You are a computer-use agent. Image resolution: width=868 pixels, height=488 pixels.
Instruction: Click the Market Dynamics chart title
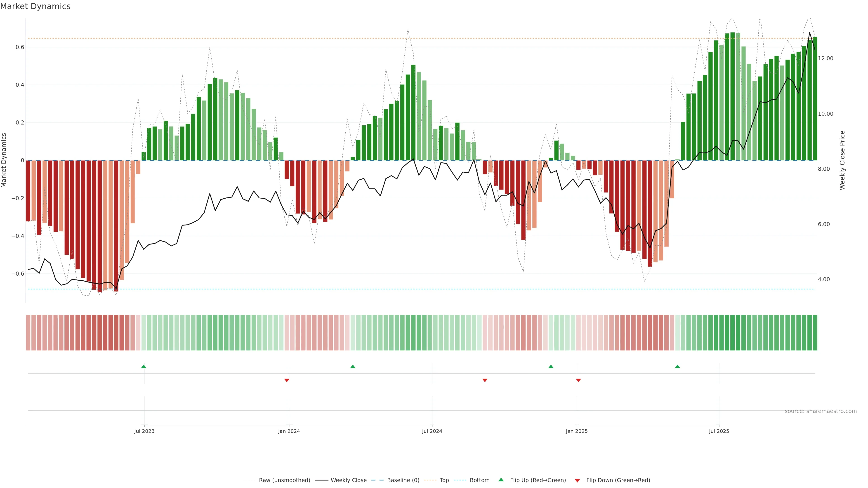point(35,6)
